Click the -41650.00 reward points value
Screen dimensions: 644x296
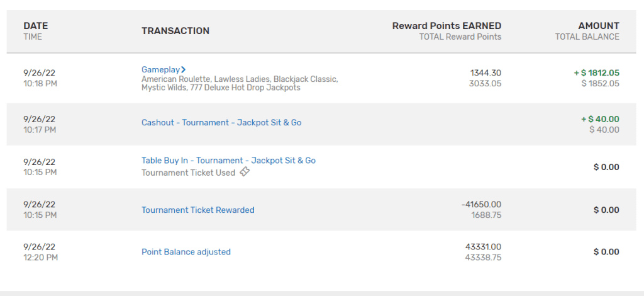(x=481, y=204)
